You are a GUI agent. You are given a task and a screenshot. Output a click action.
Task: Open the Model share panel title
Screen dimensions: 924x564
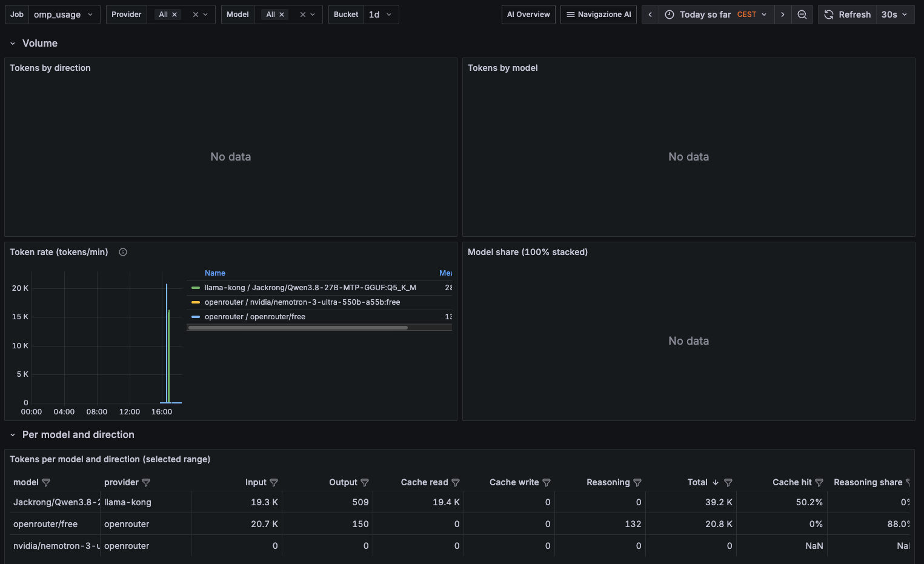pyautogui.click(x=528, y=252)
